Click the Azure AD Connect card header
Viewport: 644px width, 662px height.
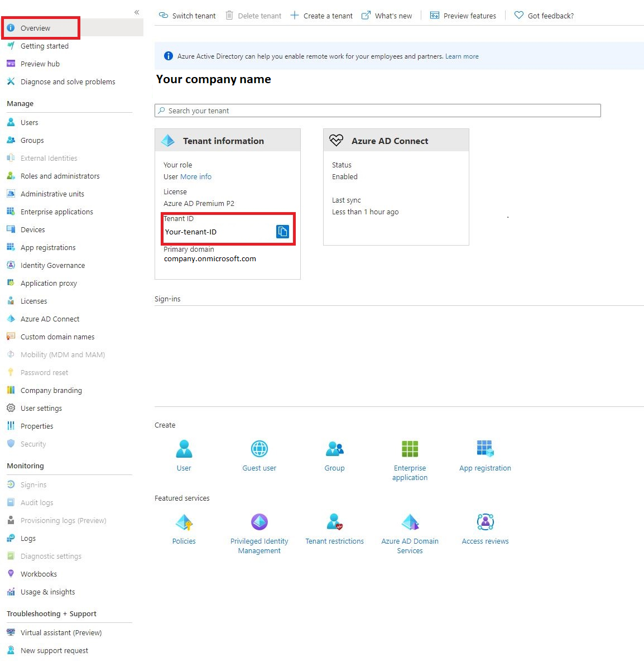396,141
